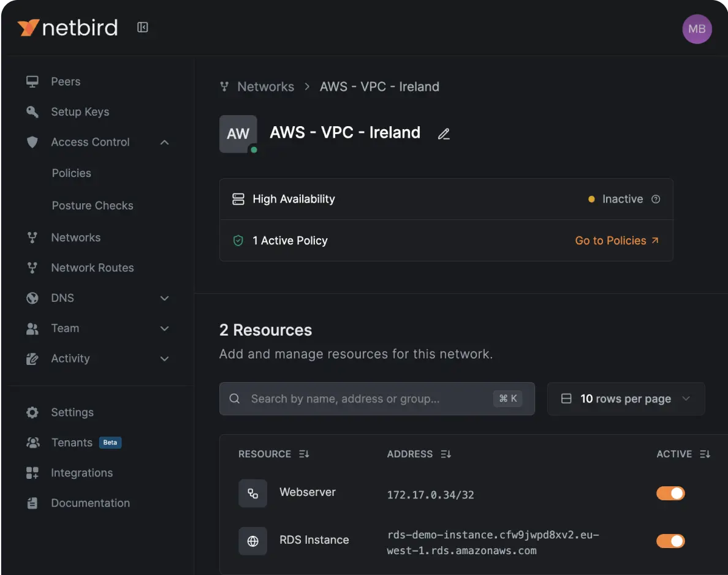Open the '10 rows per page' dropdown
The height and width of the screenshot is (575, 728).
click(625, 399)
